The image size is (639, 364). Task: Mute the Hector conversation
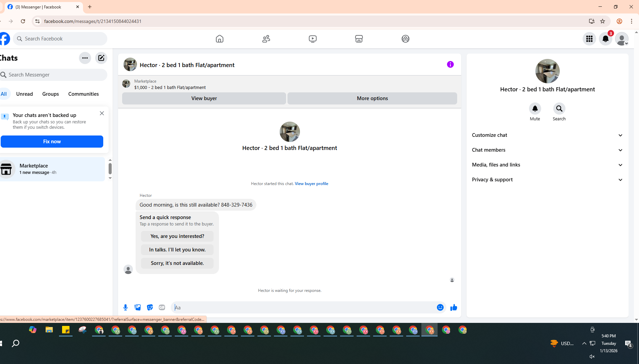(535, 109)
